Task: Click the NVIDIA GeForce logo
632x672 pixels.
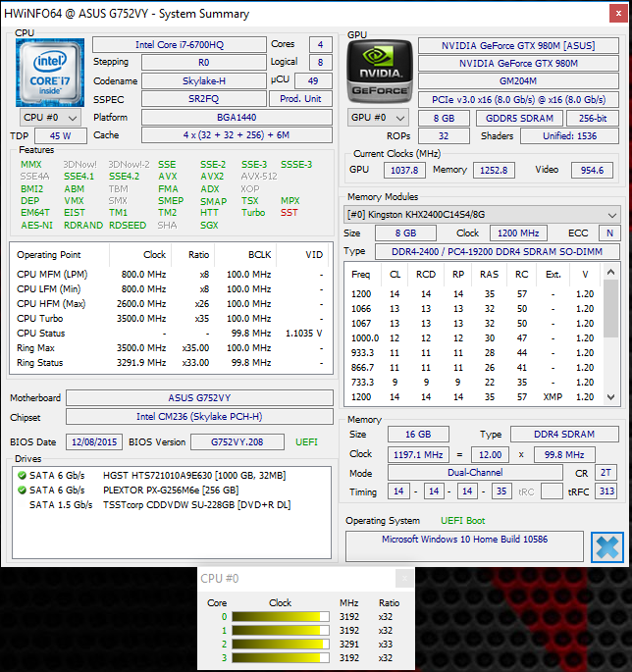Action: [x=380, y=72]
